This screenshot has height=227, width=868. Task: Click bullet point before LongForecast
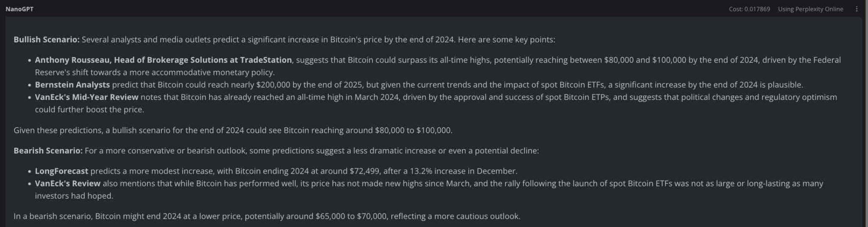30,172
